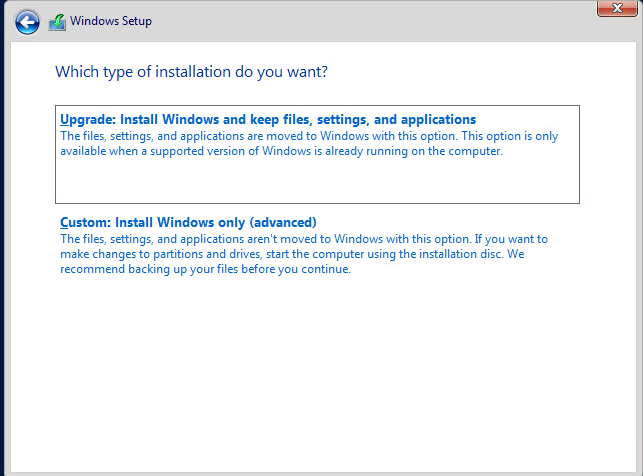
Task: Go back using the blue arrow button
Action: (x=27, y=22)
